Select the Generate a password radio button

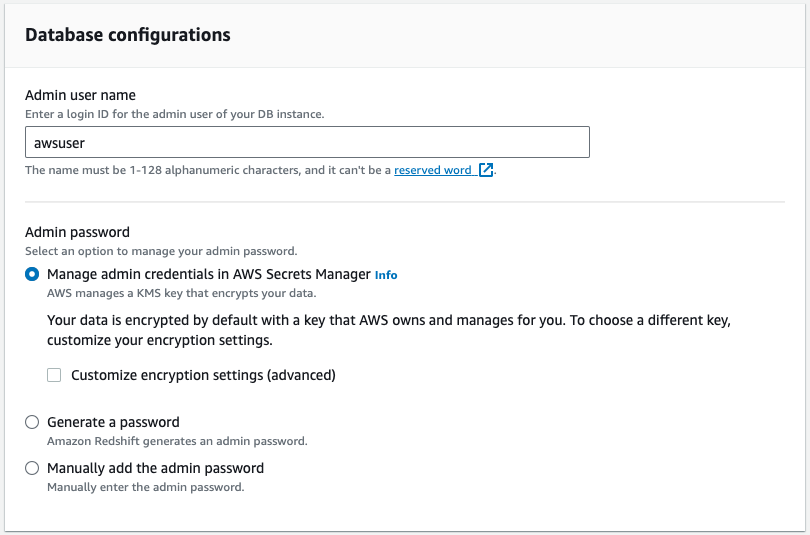point(32,422)
